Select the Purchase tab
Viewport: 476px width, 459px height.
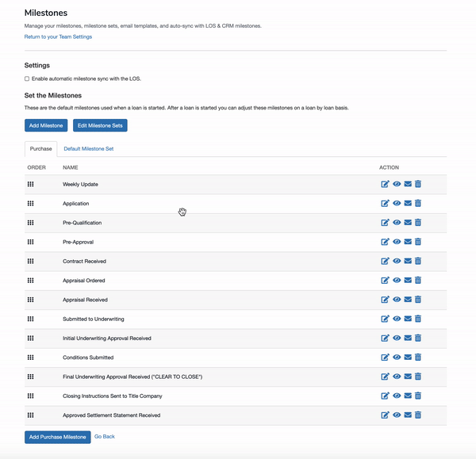pyautogui.click(x=40, y=149)
